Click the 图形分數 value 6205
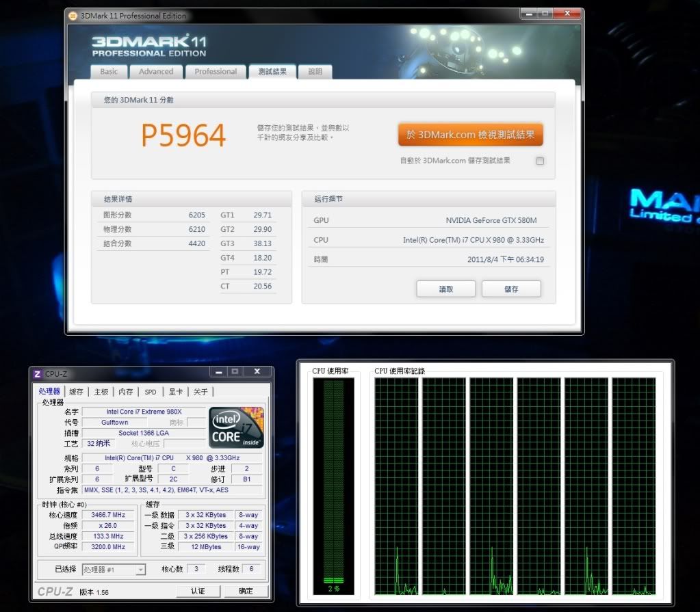Screen dimensions: 700x612 tap(197, 215)
